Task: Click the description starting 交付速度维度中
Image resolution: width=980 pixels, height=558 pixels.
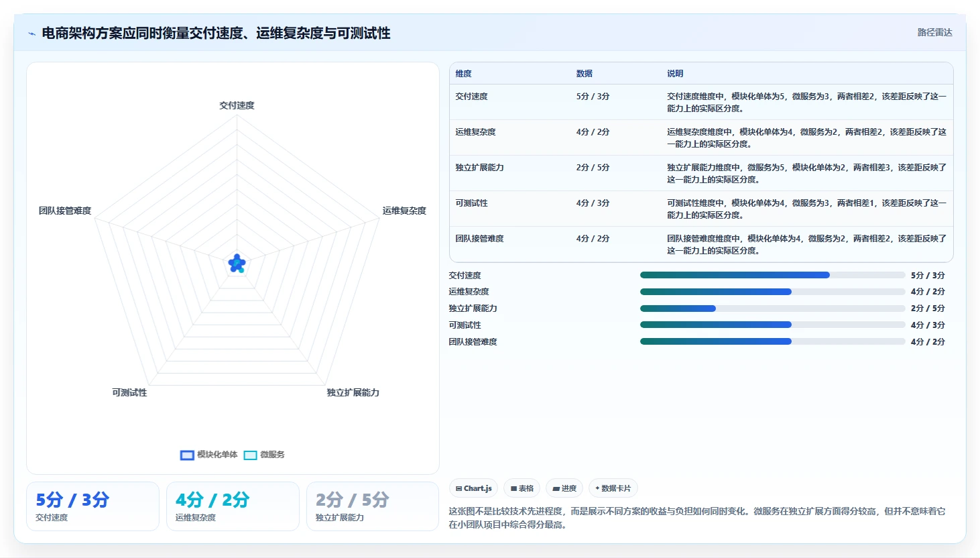Action: (x=806, y=103)
